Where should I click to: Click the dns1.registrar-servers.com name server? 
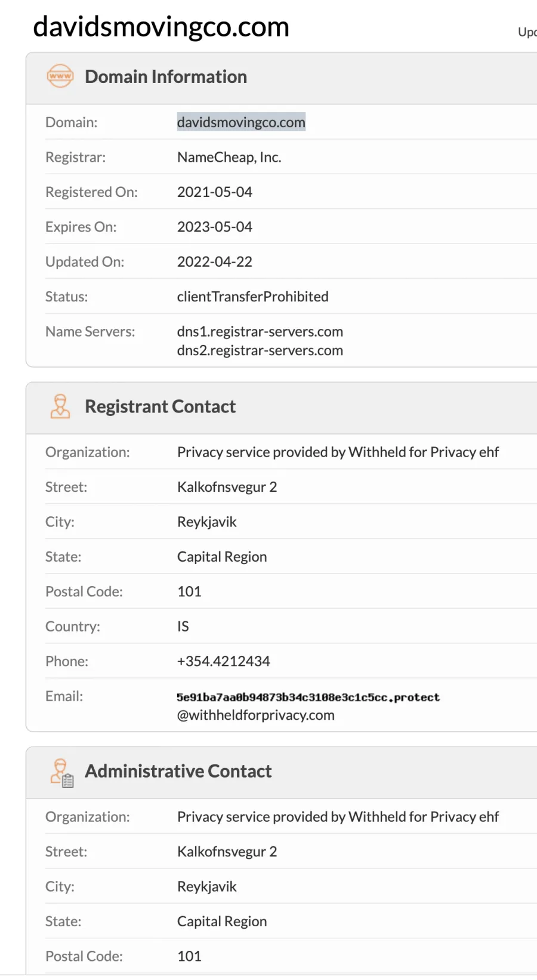coord(260,331)
